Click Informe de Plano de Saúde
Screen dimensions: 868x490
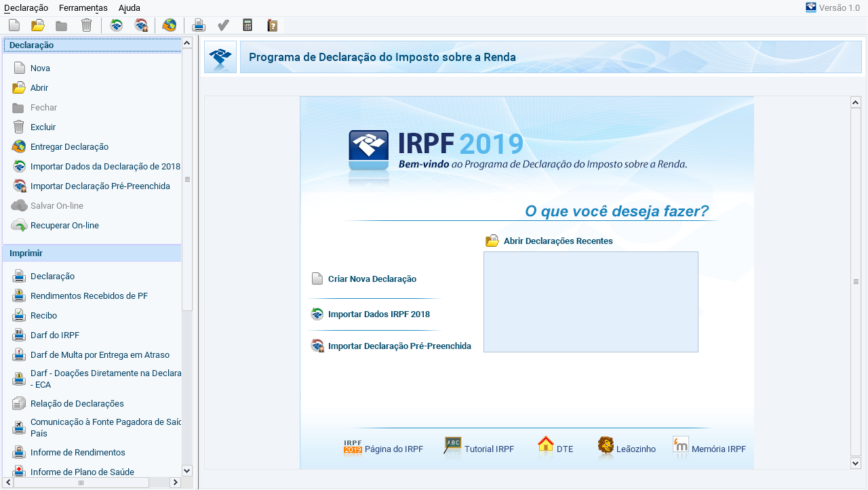[82, 472]
